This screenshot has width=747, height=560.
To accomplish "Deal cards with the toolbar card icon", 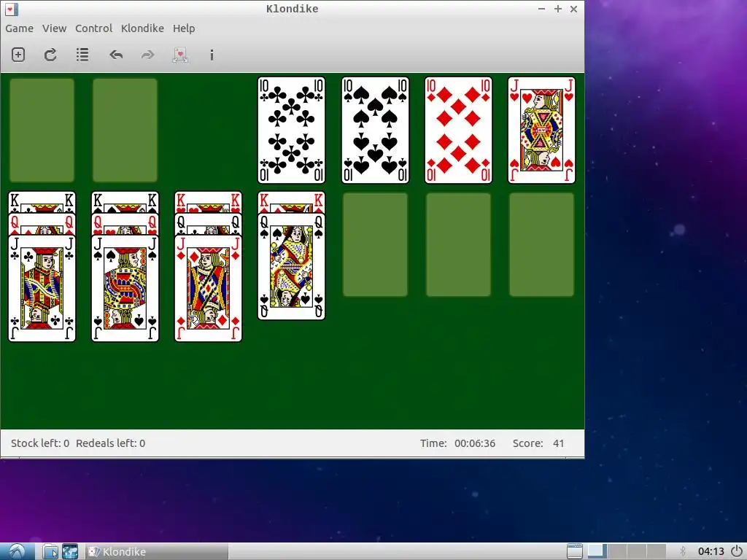I will pyautogui.click(x=180, y=55).
